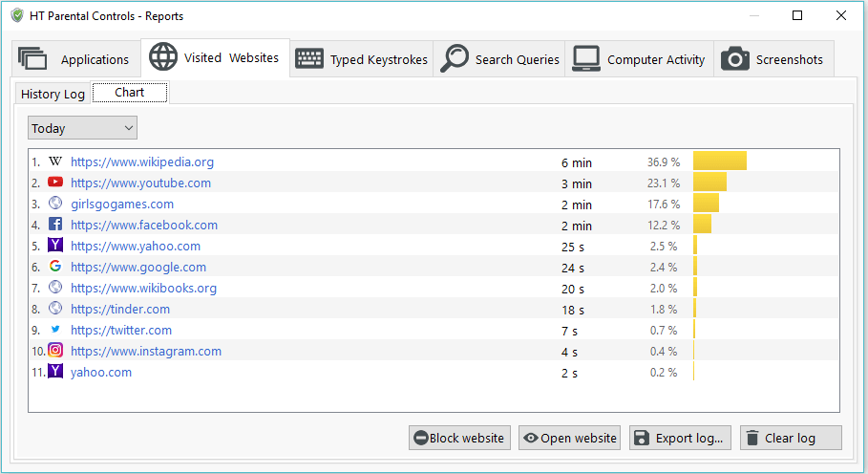Select the https://www.wikibooks.org link
This screenshot has width=868, height=474.
pyautogui.click(x=143, y=288)
